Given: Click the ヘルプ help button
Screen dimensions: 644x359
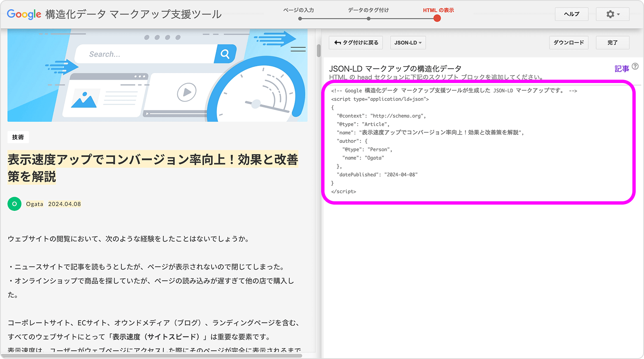Looking at the screenshot, I should coord(571,14).
